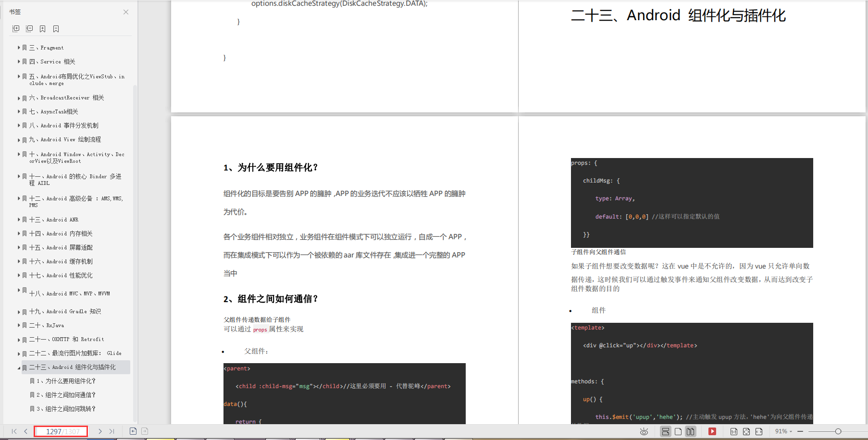Click the bookmark icon beside 四、Service 相关
868x440 pixels.
click(25, 61)
